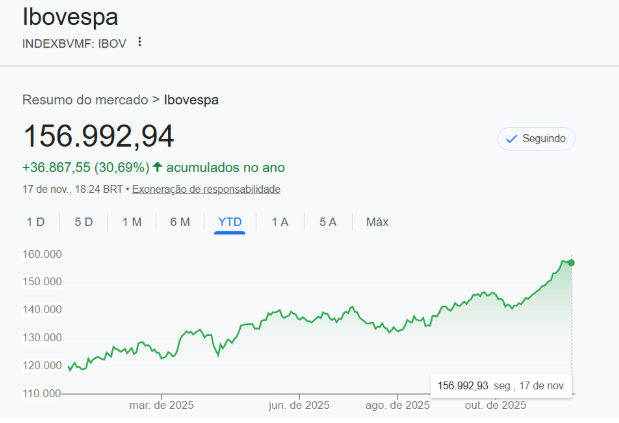Select the YTD range tab
619x423 pixels.
pos(229,222)
